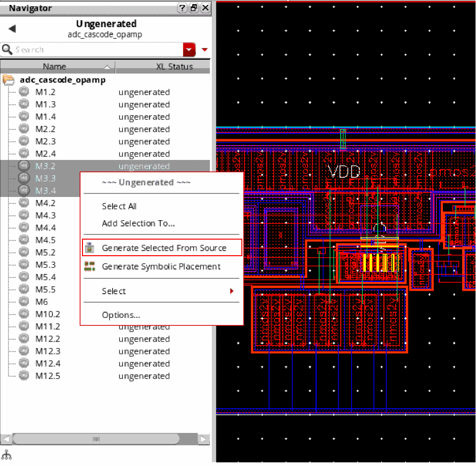Click the search magnifier icon

tap(7, 49)
